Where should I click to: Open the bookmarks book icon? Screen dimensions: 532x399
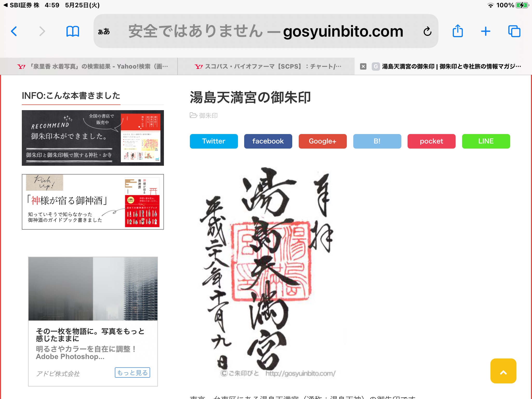tap(72, 31)
